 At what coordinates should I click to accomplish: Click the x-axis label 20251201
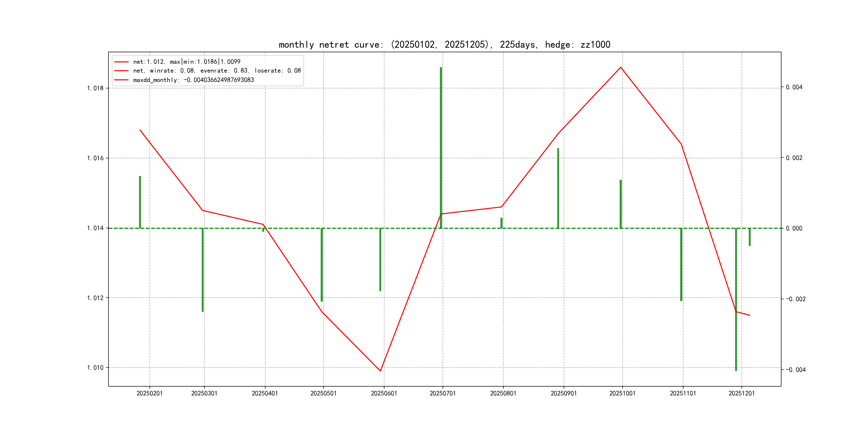pyautogui.click(x=742, y=394)
